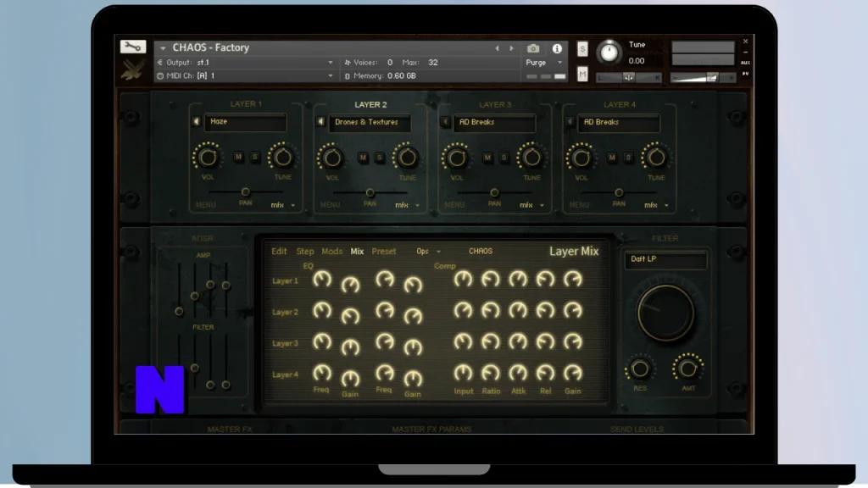Click the Layer 4 TUNE knob
Image resolution: width=868 pixels, height=488 pixels.
coord(657,158)
